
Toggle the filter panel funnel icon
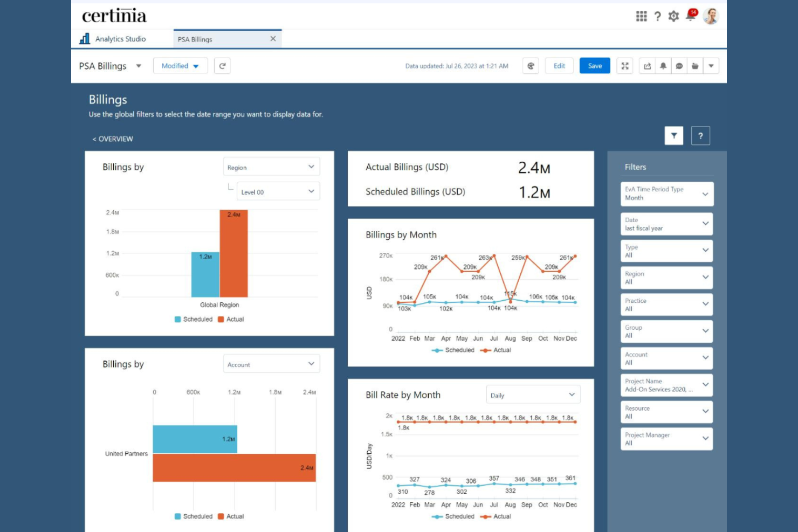click(x=674, y=136)
